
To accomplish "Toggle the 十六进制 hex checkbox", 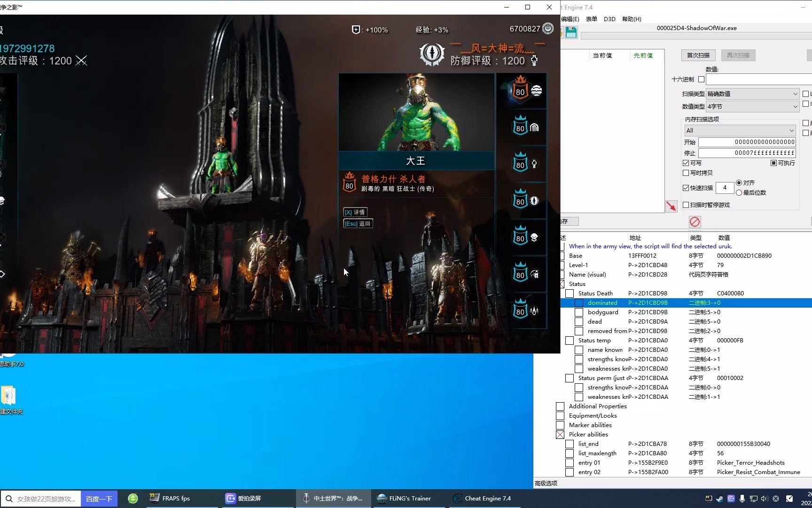I will [702, 79].
